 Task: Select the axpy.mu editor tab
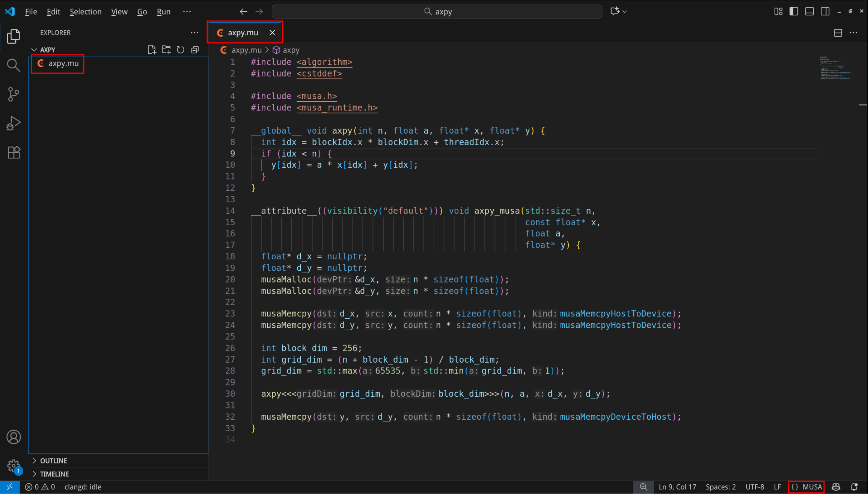(244, 33)
